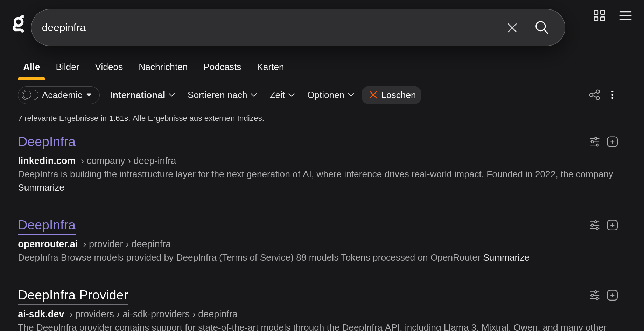This screenshot has width=644, height=331.
Task: Switch to the Videos tab
Action: (x=109, y=67)
